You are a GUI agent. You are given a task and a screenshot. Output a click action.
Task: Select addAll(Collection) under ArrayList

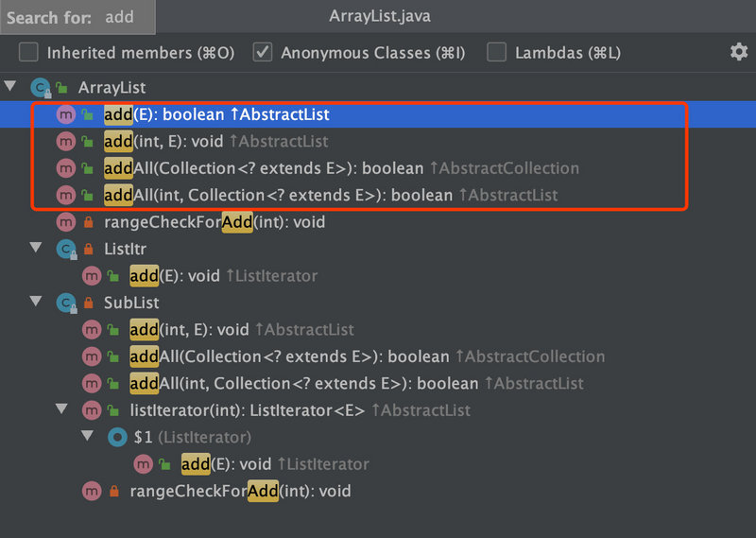(x=265, y=168)
